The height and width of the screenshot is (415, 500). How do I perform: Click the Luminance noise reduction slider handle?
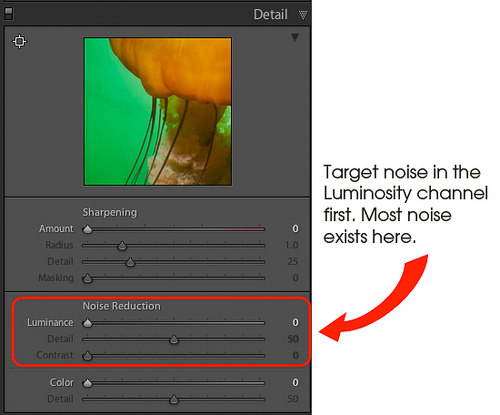[x=88, y=323]
